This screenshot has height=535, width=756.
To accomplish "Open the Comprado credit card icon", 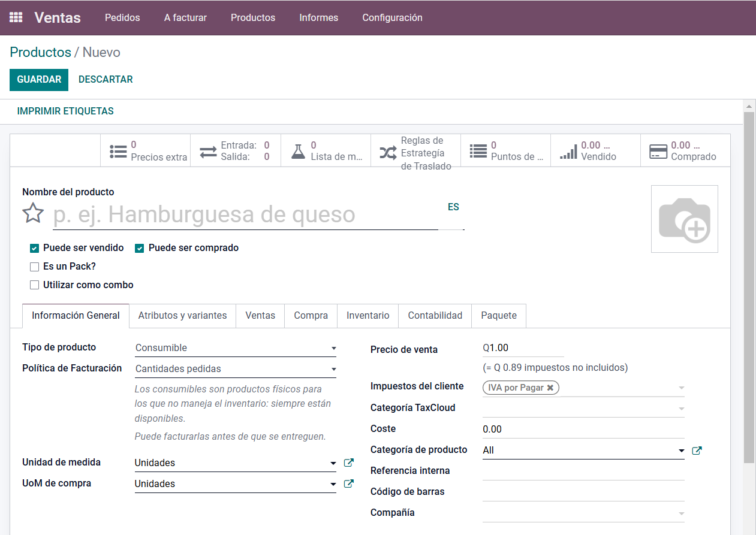I will (658, 151).
